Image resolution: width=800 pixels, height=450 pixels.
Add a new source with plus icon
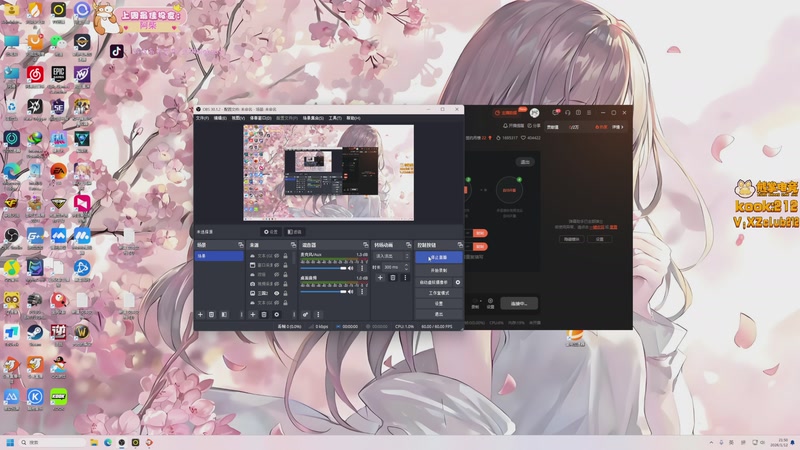[x=253, y=315]
